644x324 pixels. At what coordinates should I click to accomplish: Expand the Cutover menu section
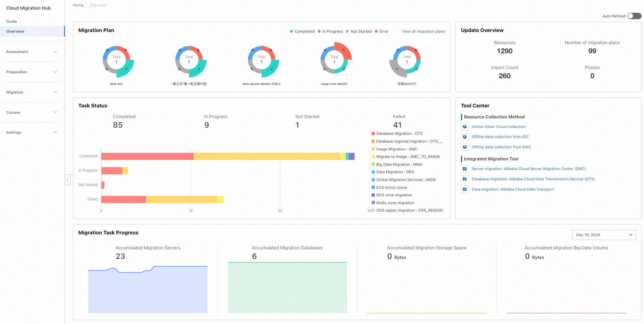click(32, 112)
